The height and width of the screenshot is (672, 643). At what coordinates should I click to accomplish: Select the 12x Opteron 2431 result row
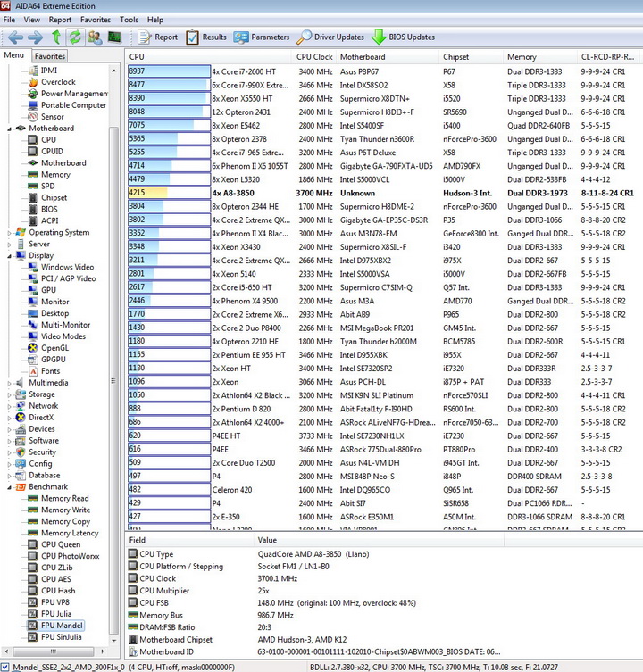click(383, 112)
